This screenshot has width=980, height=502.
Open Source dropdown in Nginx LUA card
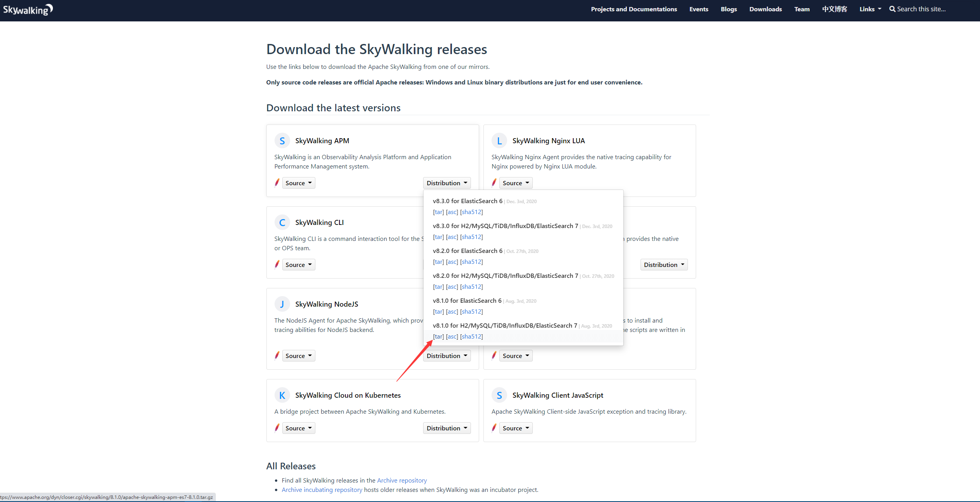(516, 183)
